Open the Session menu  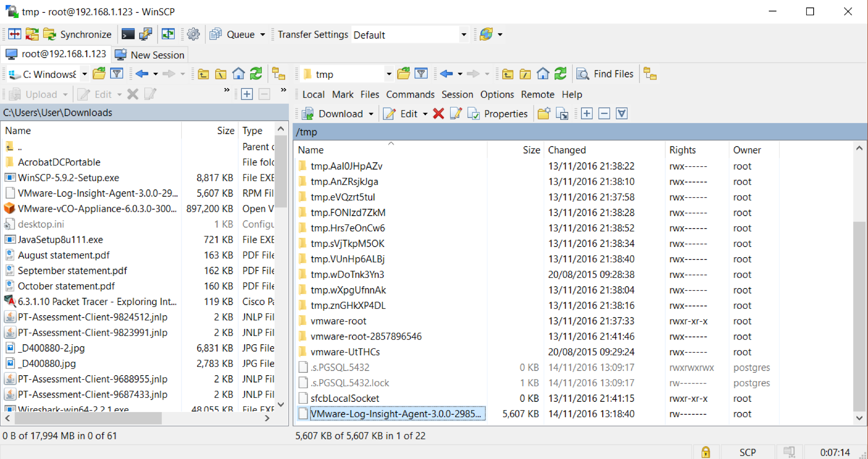[x=457, y=94]
